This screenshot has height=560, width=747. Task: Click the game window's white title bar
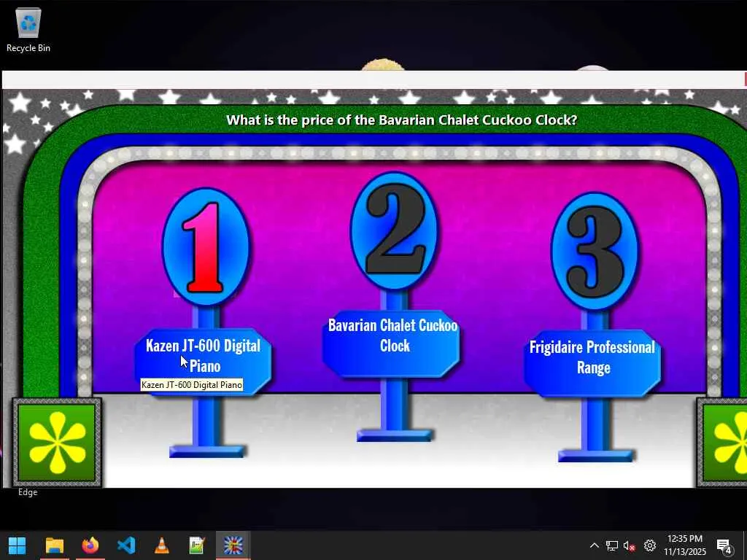(373, 79)
